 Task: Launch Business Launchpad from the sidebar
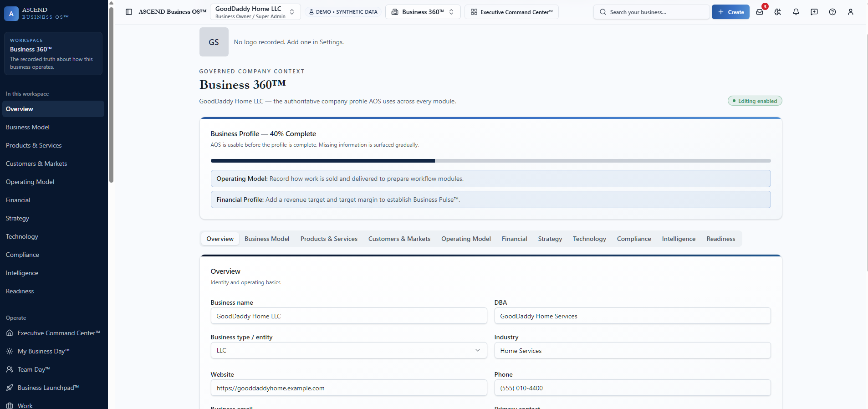coord(53,388)
